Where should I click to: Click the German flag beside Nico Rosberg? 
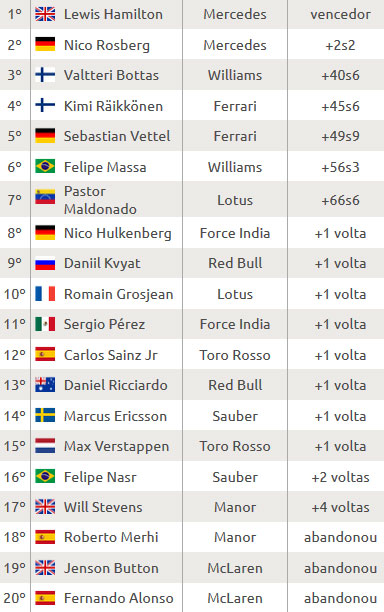coord(45,44)
